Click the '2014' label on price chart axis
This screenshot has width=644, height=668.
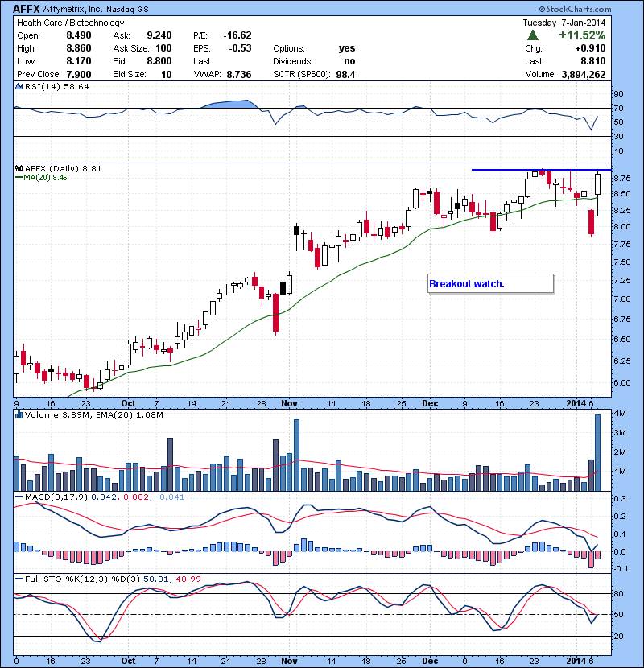(x=576, y=403)
